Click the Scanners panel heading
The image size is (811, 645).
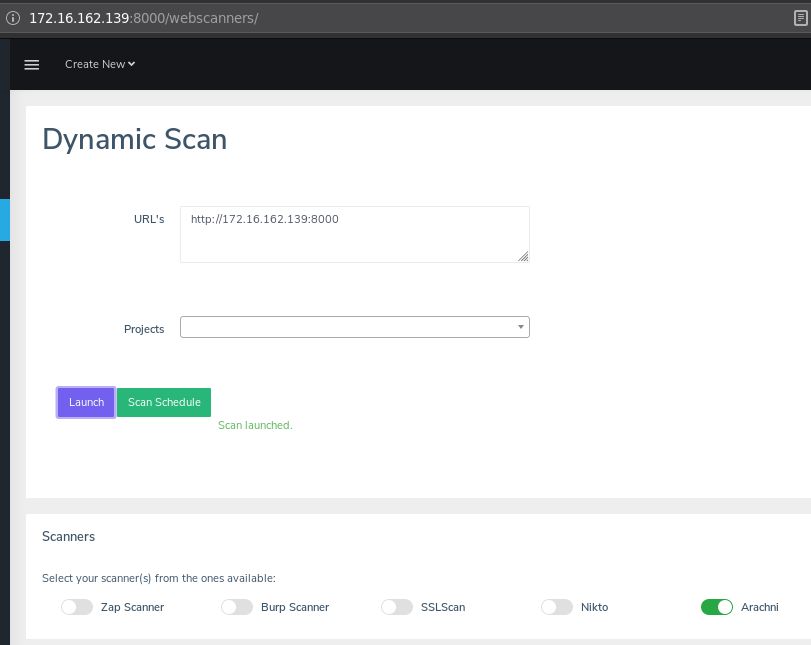point(68,536)
